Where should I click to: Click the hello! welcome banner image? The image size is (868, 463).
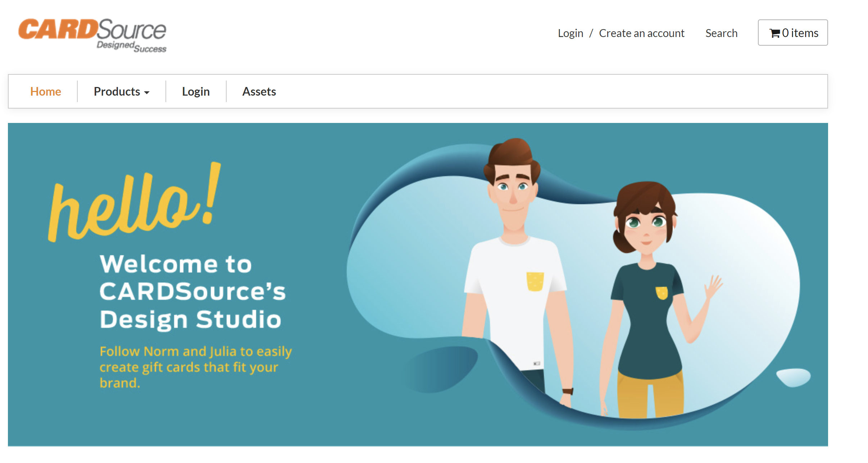click(418, 284)
